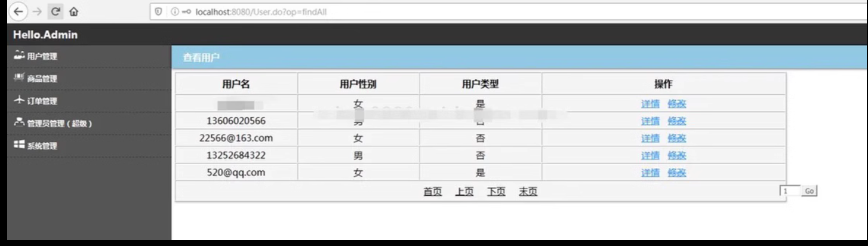Click the 商品管理 sidebar icon
The image size is (868, 246).
[x=19, y=78]
